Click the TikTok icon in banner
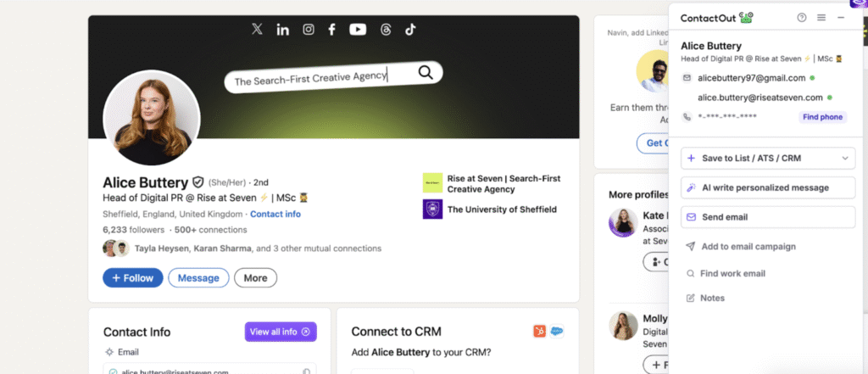This screenshot has width=868, height=374. click(410, 30)
